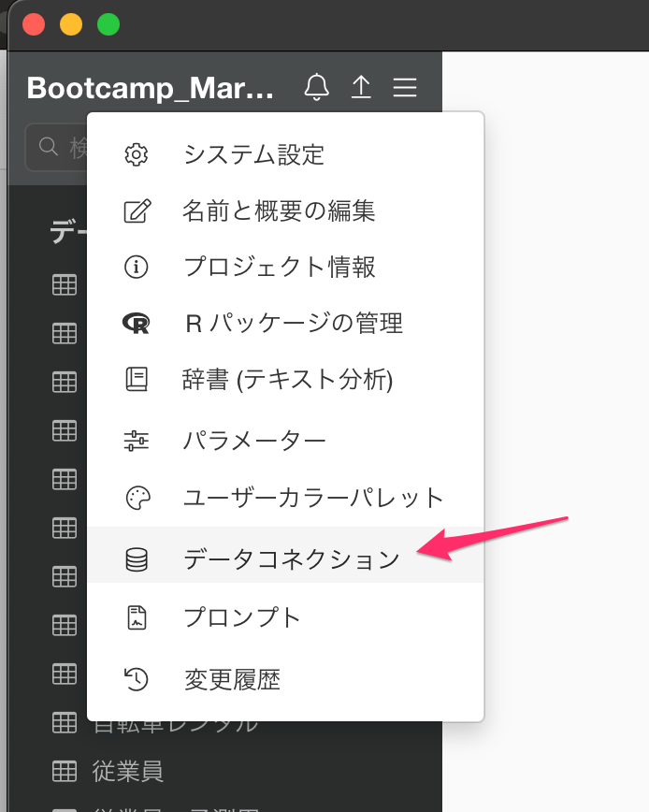This screenshot has width=649, height=812.
Task: Click the yellow minimize window button
Action: pyautogui.click(x=71, y=24)
